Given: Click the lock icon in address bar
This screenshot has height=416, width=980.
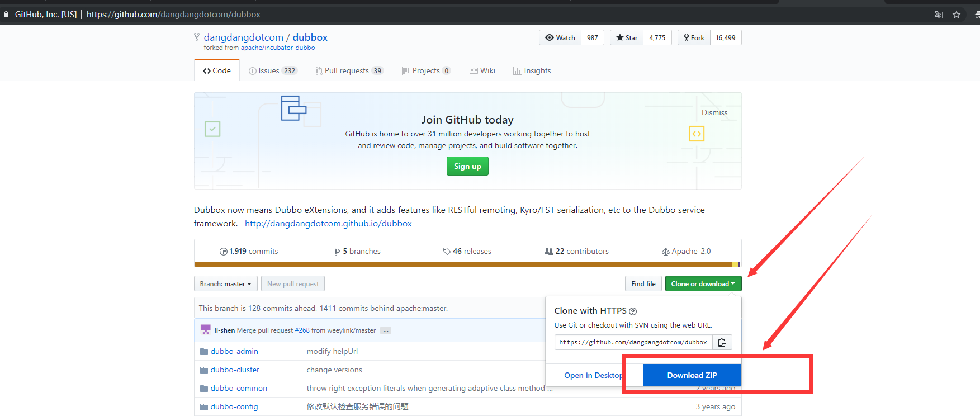Looking at the screenshot, I should (x=6, y=15).
